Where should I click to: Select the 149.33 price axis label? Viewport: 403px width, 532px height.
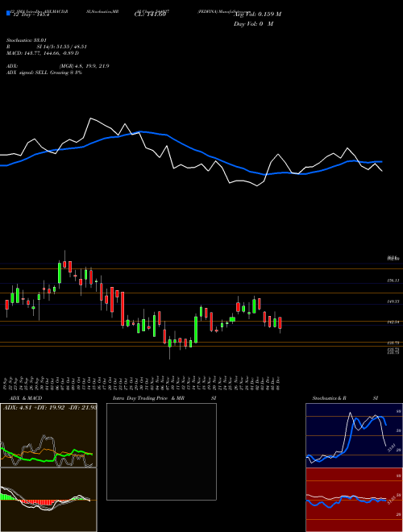point(393,301)
